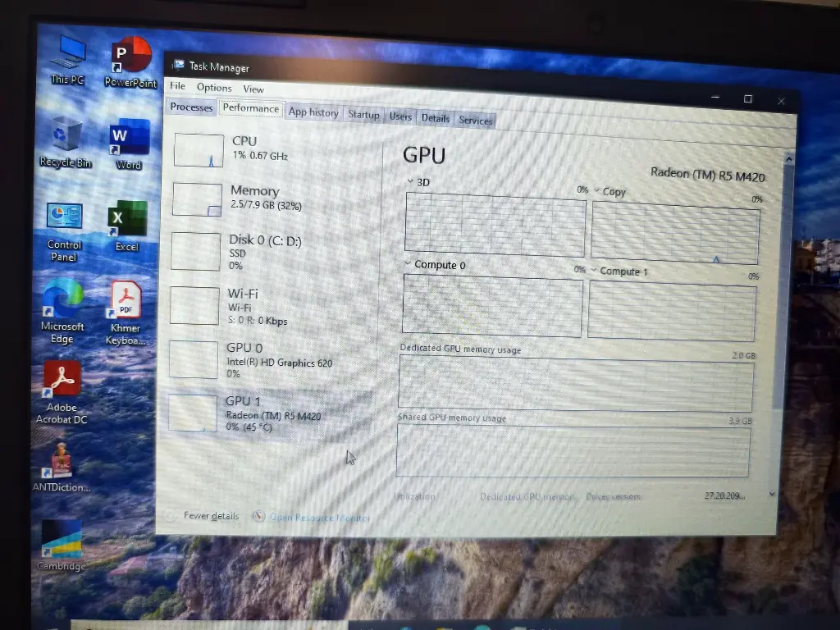Select the Control Panel desktop icon
The width and height of the screenshot is (840, 630).
pos(64,232)
